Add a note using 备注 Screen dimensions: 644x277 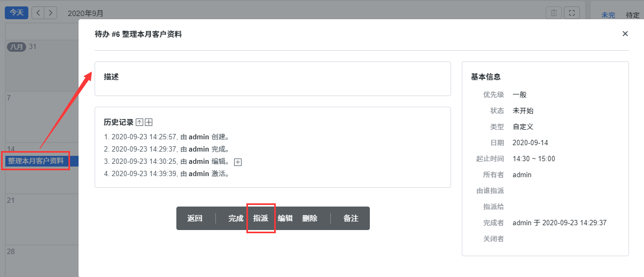[x=351, y=218]
